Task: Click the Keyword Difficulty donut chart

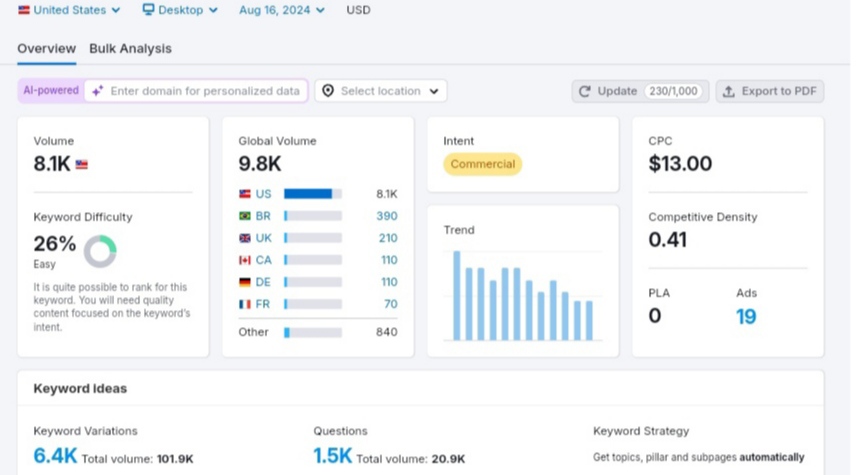Action: click(100, 251)
